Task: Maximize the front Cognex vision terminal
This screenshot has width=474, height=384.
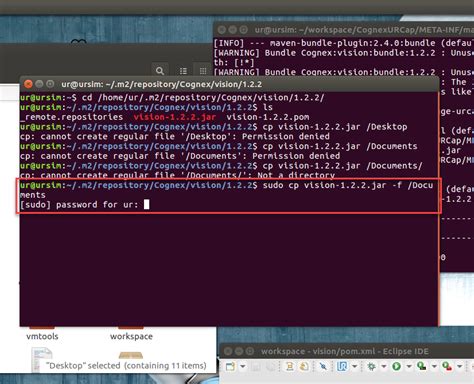Action: (x=50, y=84)
